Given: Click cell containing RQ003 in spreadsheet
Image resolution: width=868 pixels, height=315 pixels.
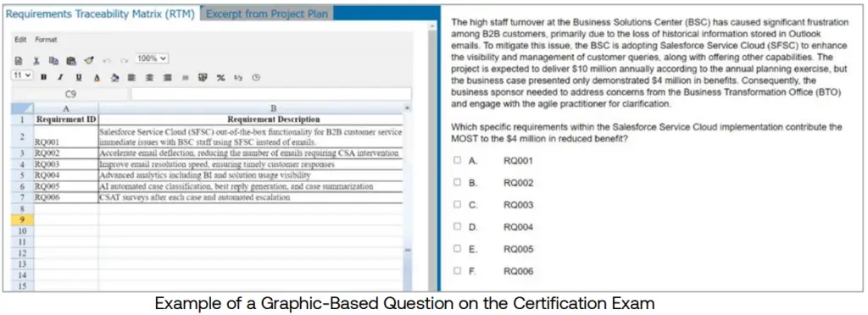Looking at the screenshot, I should pos(66,164).
